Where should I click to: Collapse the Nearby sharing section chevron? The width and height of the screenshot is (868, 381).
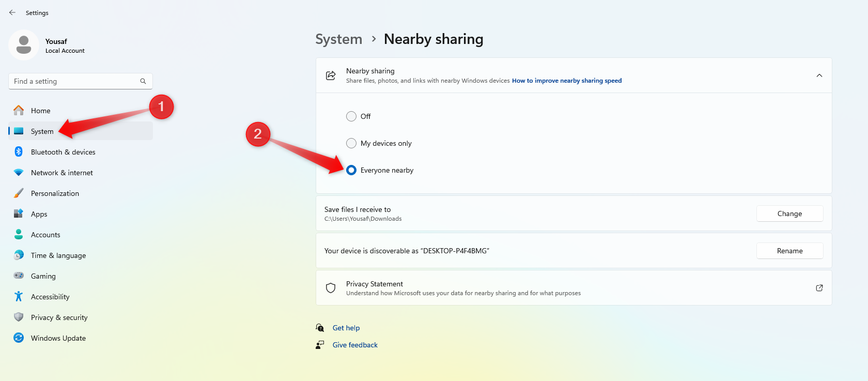click(x=819, y=75)
